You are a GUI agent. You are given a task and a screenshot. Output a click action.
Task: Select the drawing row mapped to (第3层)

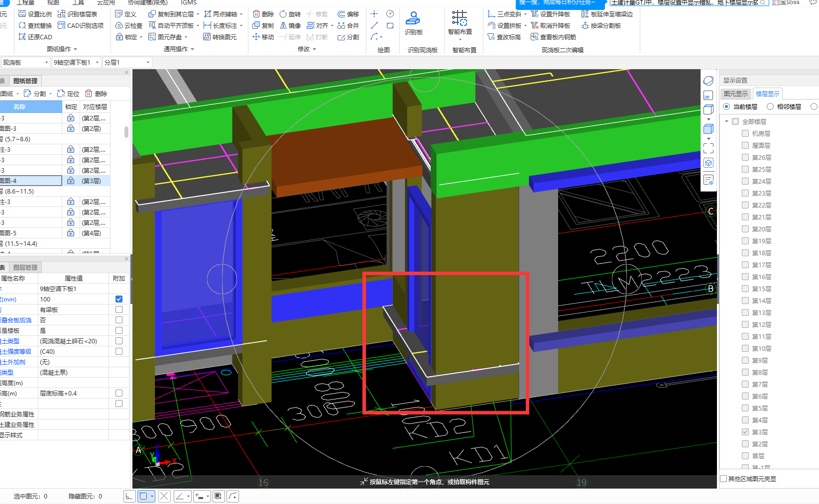(x=55, y=181)
